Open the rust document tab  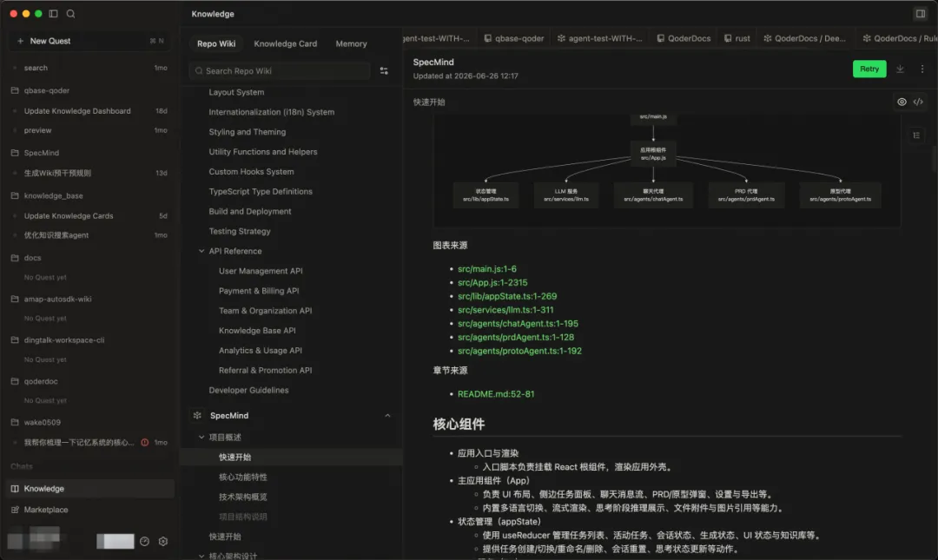[x=737, y=38]
